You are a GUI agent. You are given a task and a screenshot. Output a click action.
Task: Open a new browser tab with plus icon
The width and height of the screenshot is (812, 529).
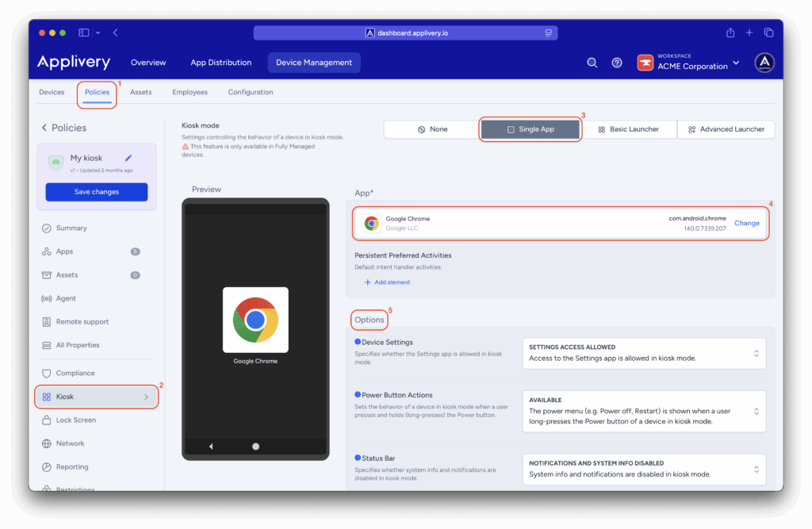[749, 33]
